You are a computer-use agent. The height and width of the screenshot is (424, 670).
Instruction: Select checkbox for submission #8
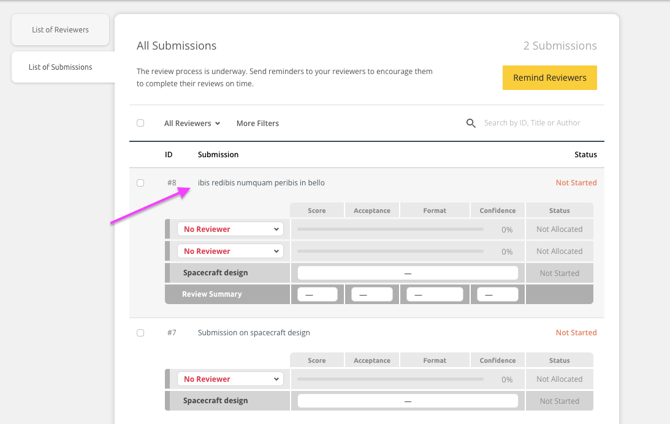pyautogui.click(x=140, y=183)
